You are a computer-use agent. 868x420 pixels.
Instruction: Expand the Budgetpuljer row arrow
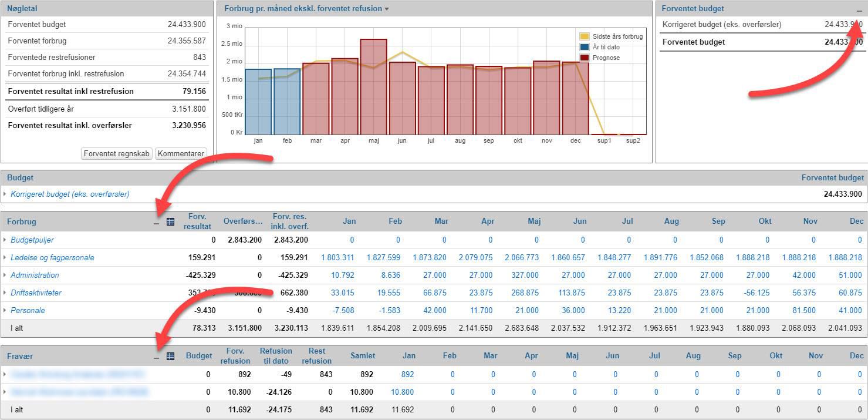(x=5, y=240)
